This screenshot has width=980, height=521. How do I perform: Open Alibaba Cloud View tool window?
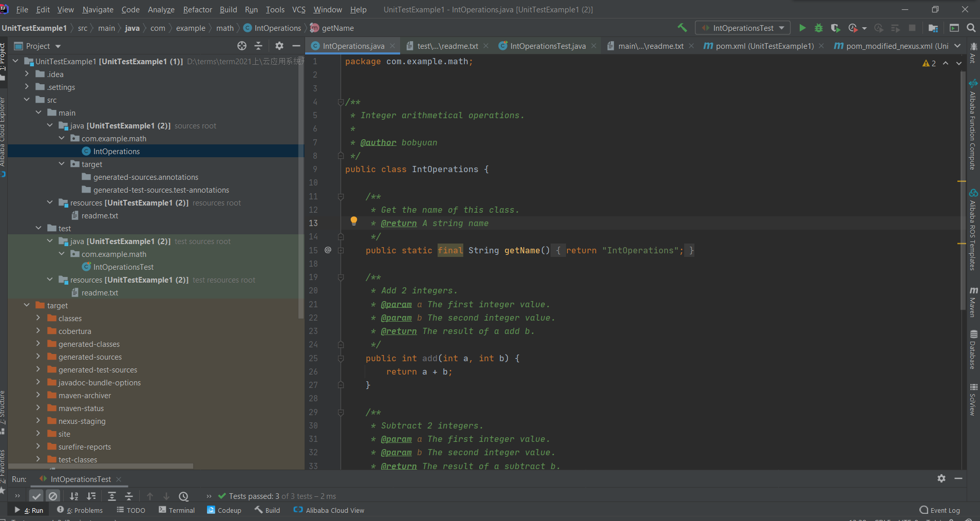pyautogui.click(x=329, y=510)
